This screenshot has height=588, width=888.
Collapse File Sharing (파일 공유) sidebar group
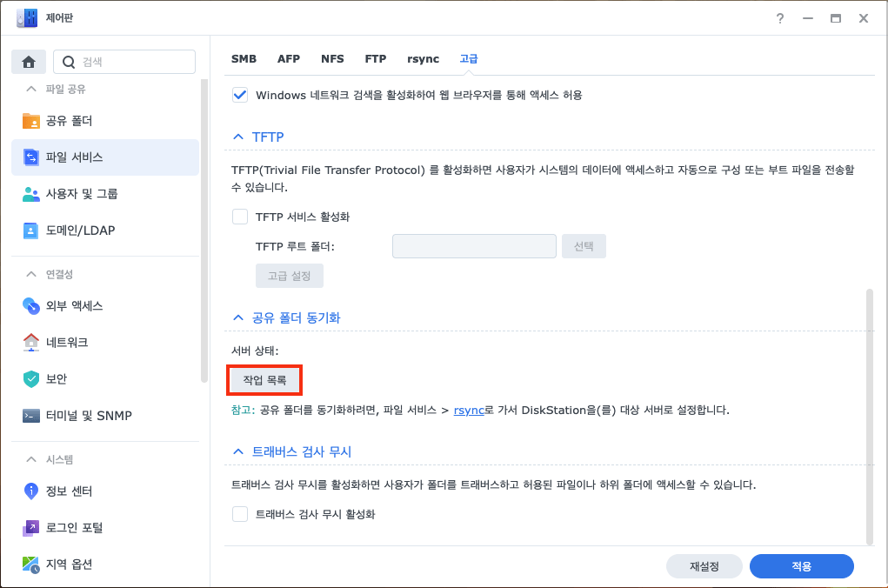[30, 90]
